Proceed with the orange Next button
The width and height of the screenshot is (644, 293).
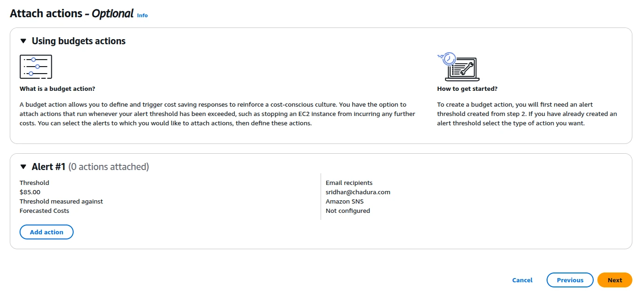click(x=615, y=280)
